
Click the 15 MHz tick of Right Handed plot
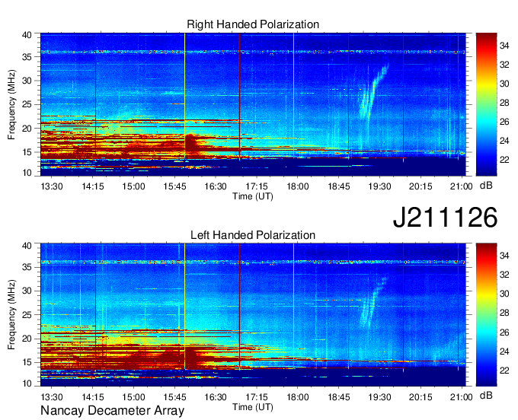point(27,152)
